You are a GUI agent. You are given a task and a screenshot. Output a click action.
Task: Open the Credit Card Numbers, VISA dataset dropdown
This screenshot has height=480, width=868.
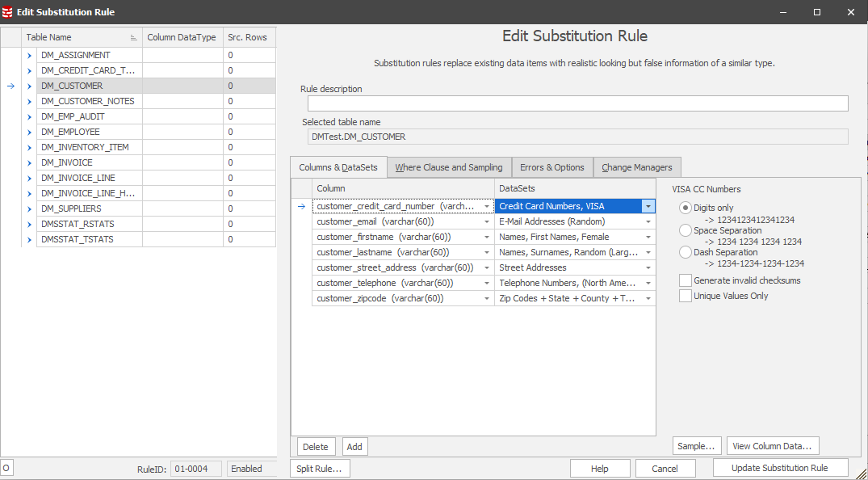coord(648,206)
